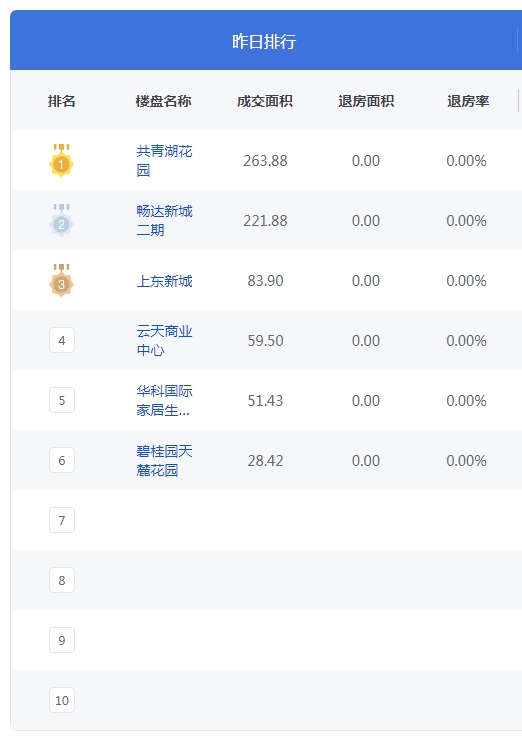The height and width of the screenshot is (738, 522).
Task: Click the rank 7 number badge
Action: click(62, 520)
